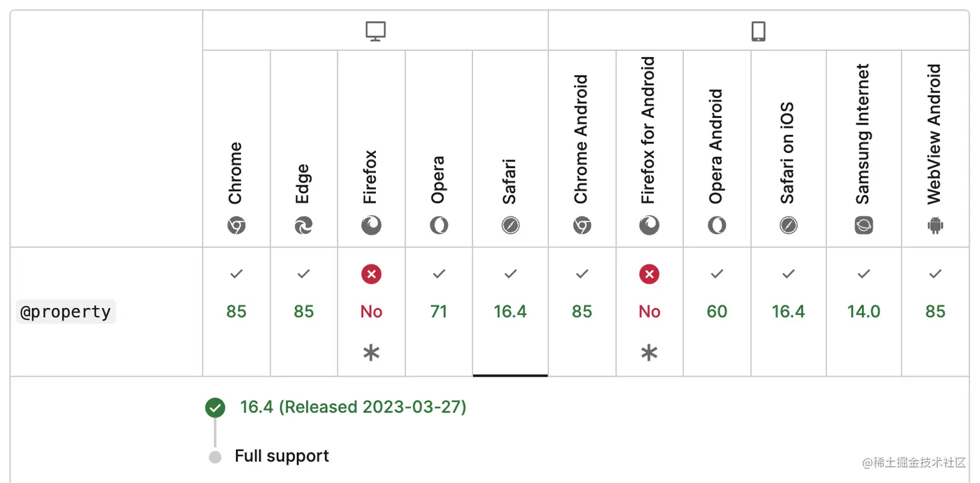Open Safari on iOS 16.4 cell
This screenshot has height=483, width=980.
coord(788,311)
